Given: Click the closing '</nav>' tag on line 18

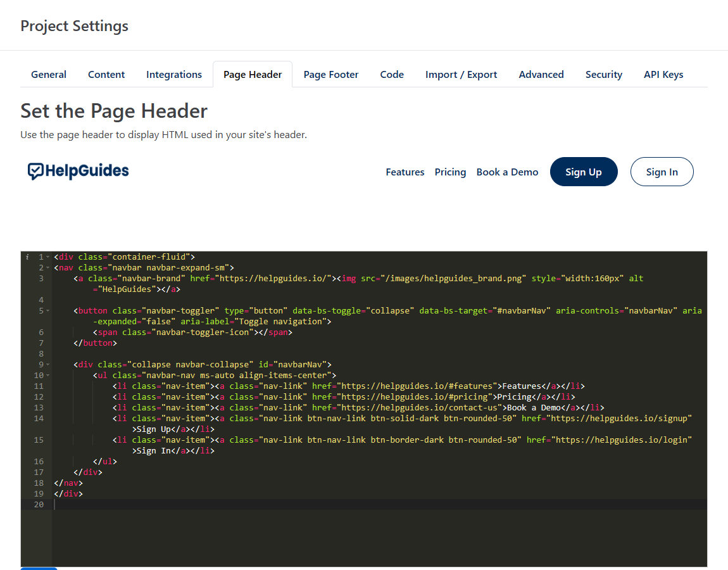Looking at the screenshot, I should click(x=68, y=483).
